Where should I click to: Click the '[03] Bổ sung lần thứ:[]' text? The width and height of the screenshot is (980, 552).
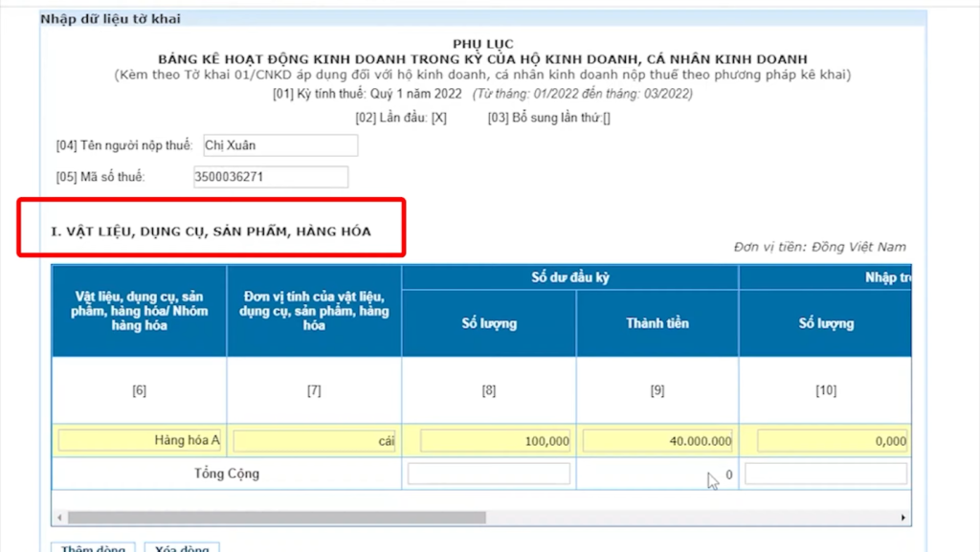pos(548,118)
